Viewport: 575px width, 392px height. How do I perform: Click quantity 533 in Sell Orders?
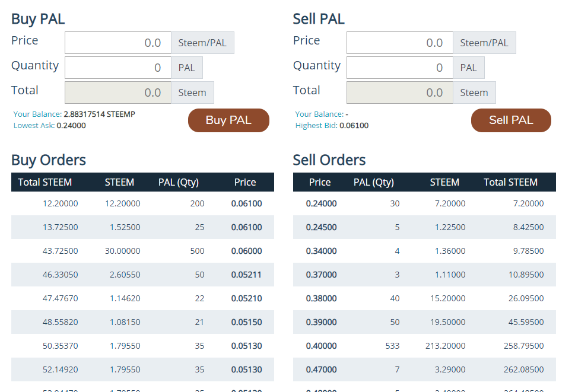pos(392,346)
